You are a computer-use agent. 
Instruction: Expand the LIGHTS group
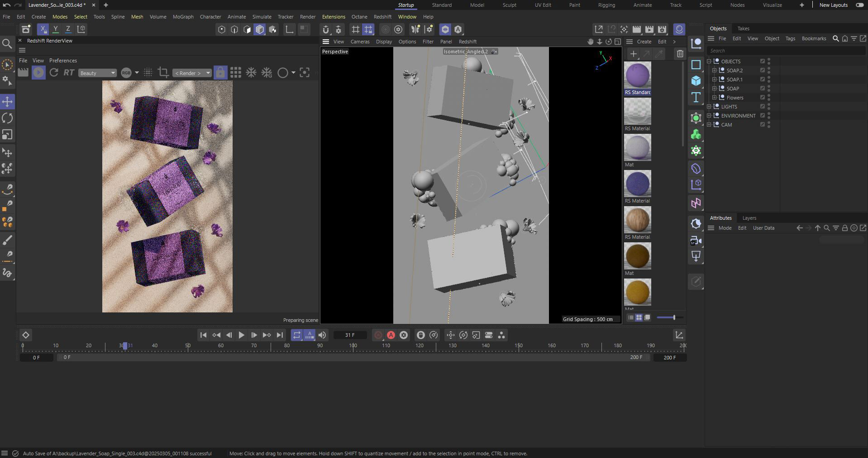[709, 107]
